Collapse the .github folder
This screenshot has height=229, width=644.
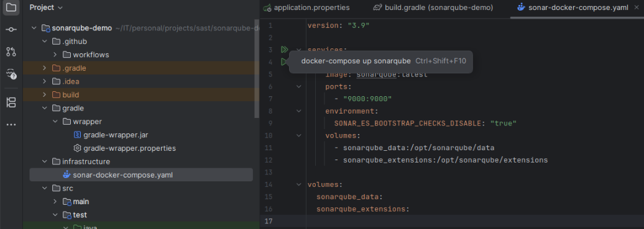click(x=45, y=42)
